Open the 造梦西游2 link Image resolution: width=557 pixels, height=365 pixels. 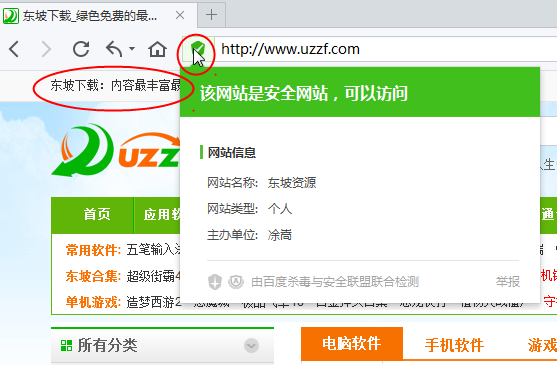153,302
